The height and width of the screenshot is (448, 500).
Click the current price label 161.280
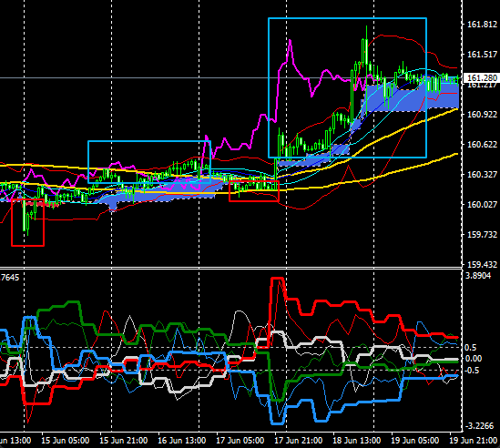click(x=481, y=77)
